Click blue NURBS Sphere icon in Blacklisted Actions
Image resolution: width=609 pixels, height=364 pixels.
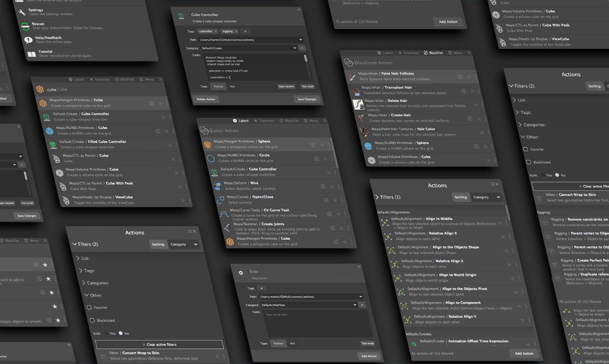click(x=368, y=146)
